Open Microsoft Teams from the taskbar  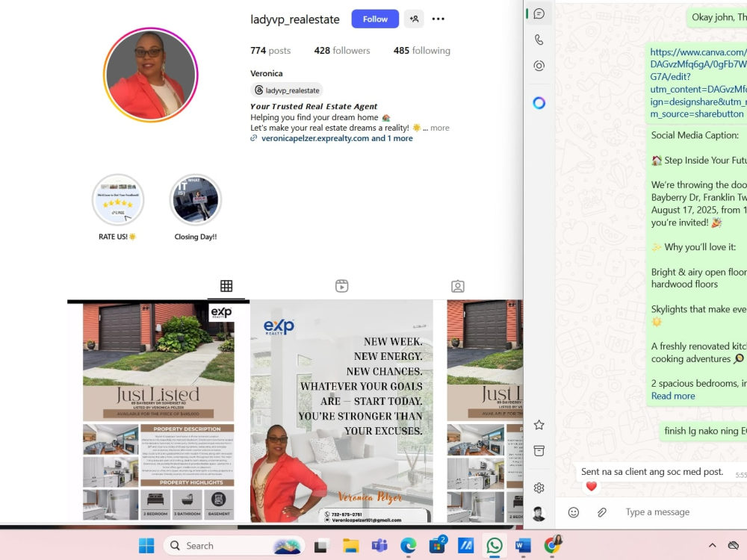tap(379, 546)
